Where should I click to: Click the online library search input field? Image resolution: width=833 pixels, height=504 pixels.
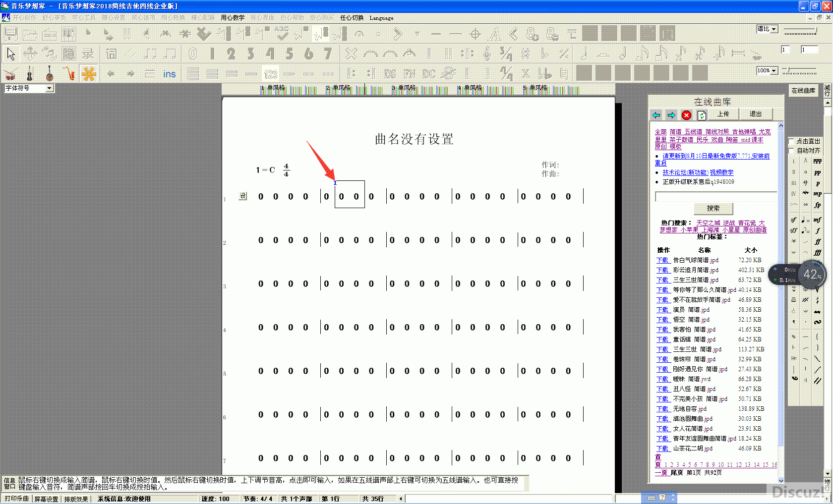(x=716, y=197)
